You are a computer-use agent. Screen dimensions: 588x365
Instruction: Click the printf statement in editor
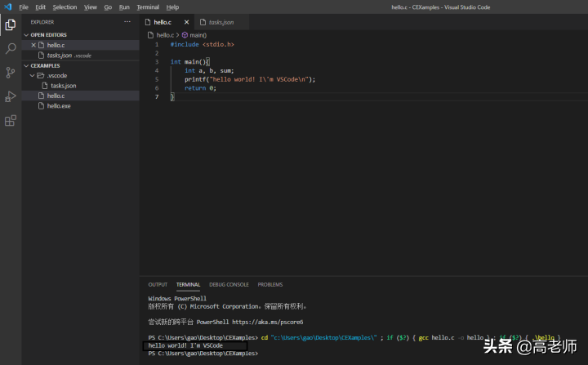point(250,79)
